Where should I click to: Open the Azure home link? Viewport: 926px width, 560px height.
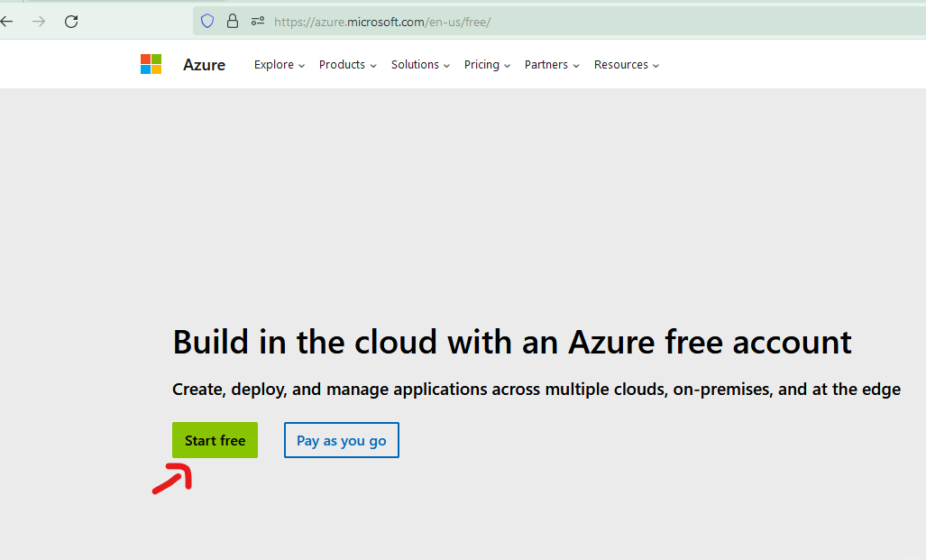[204, 64]
